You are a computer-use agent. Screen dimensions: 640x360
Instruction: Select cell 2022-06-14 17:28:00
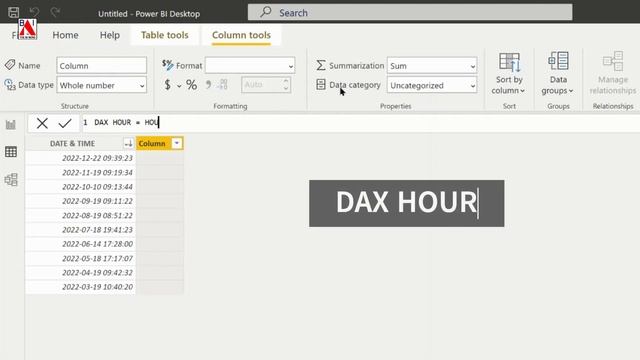(x=80, y=244)
